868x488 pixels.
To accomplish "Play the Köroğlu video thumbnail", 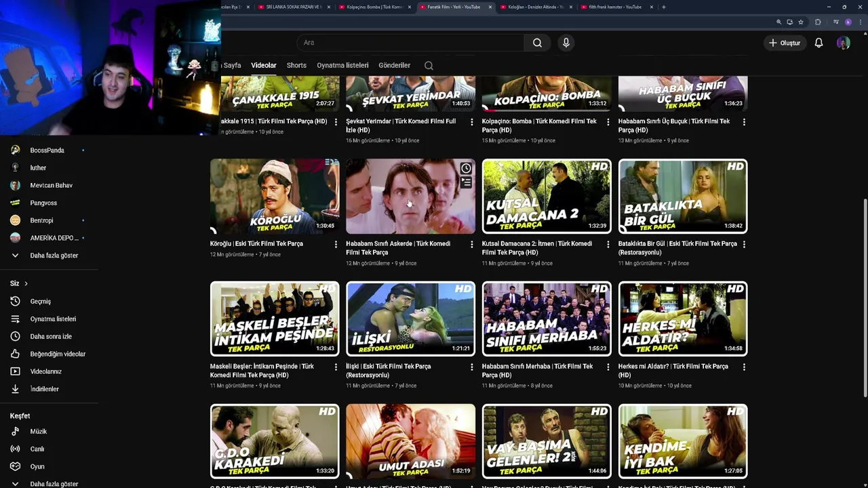I will pos(275,197).
